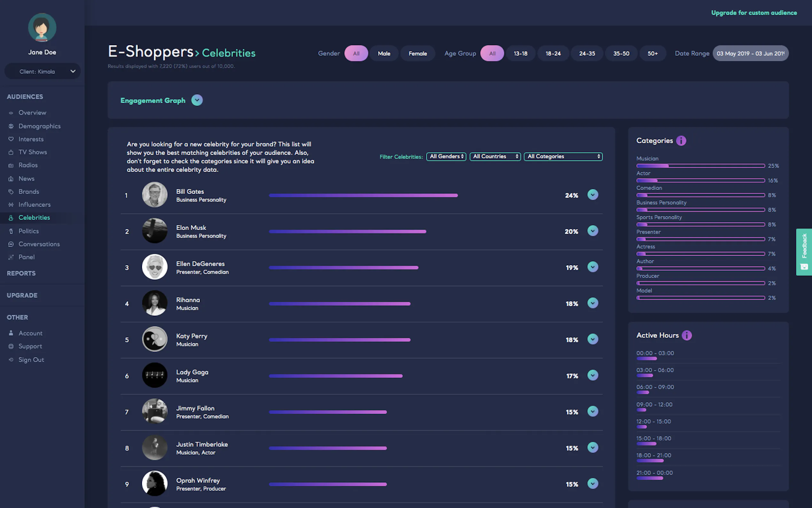Select the Female gender filter
The width and height of the screenshot is (812, 508).
coord(418,53)
